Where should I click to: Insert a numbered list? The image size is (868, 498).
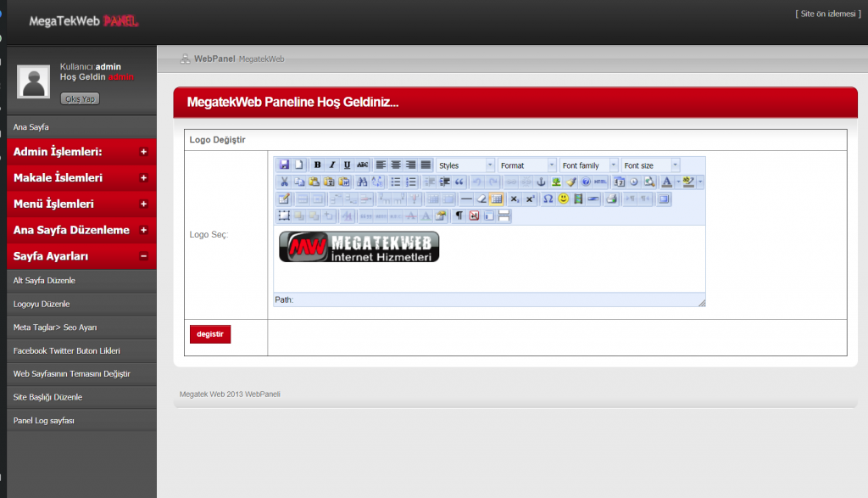[x=411, y=182]
